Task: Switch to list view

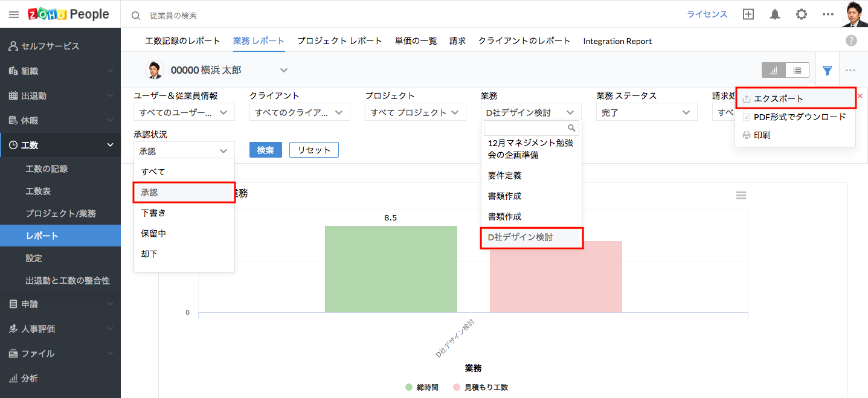Action: [797, 71]
